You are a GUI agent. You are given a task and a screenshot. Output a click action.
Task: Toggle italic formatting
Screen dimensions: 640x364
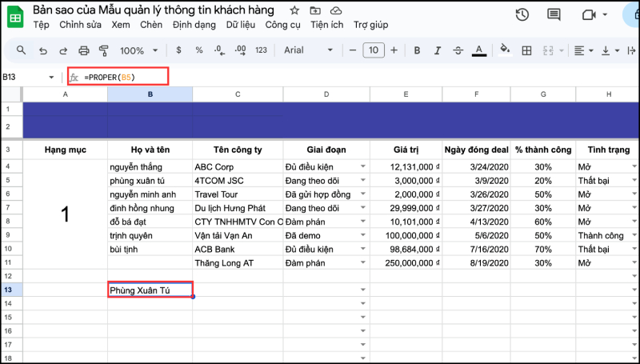point(437,50)
